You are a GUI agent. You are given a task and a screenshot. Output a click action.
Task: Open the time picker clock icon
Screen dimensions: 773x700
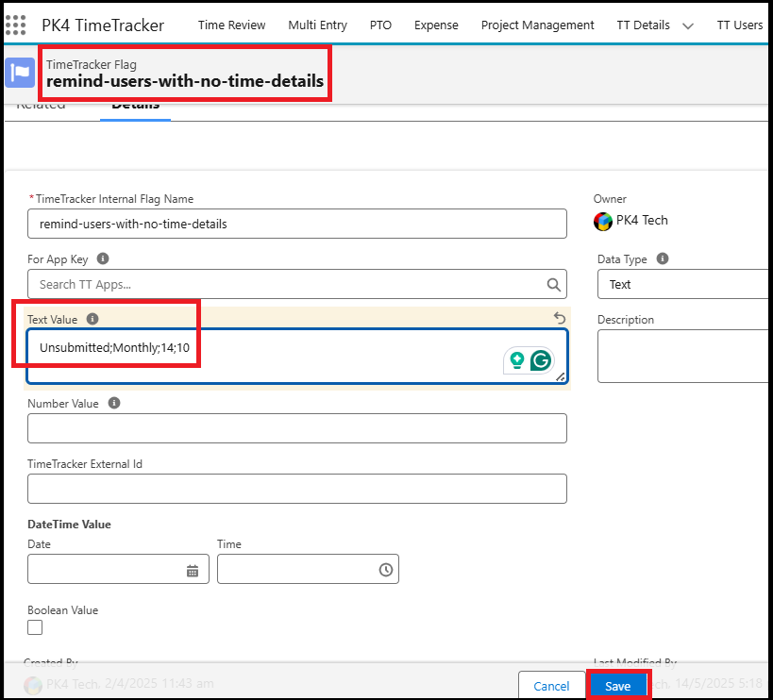click(385, 570)
